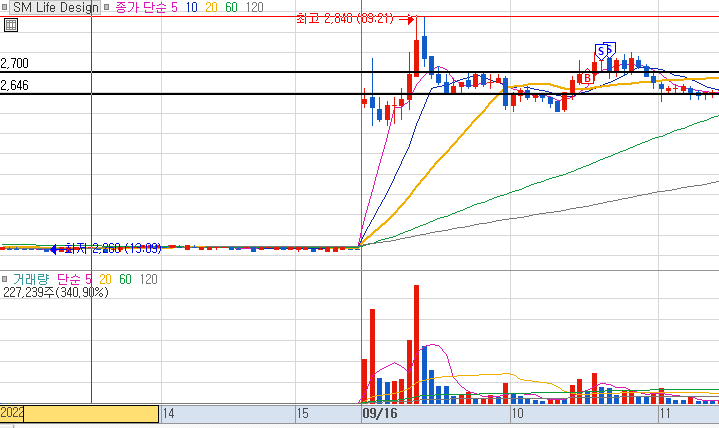Toggle the square box before 종가 단순
Image resolution: width=719 pixels, height=428 pixels.
106,7
